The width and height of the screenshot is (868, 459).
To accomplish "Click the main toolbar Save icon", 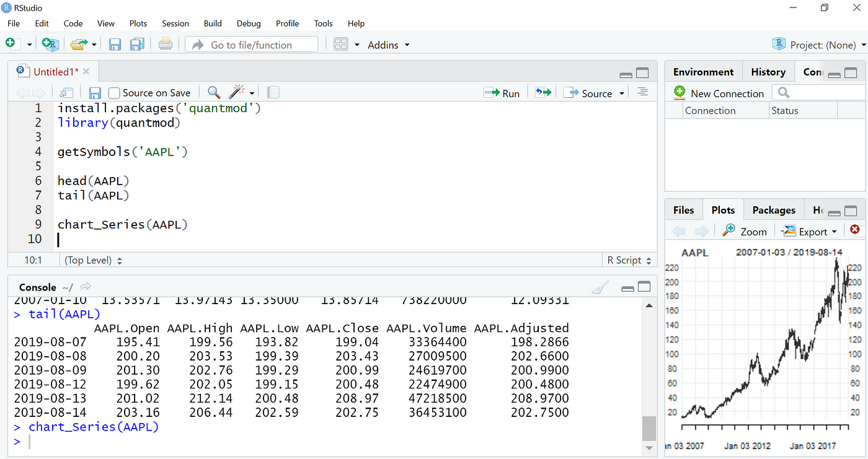I will coord(115,44).
